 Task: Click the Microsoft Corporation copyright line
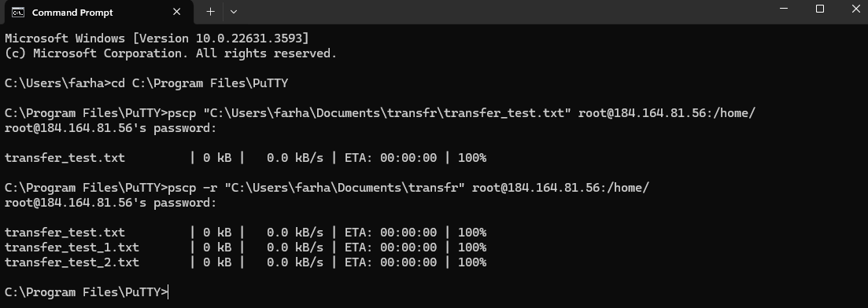(x=171, y=53)
